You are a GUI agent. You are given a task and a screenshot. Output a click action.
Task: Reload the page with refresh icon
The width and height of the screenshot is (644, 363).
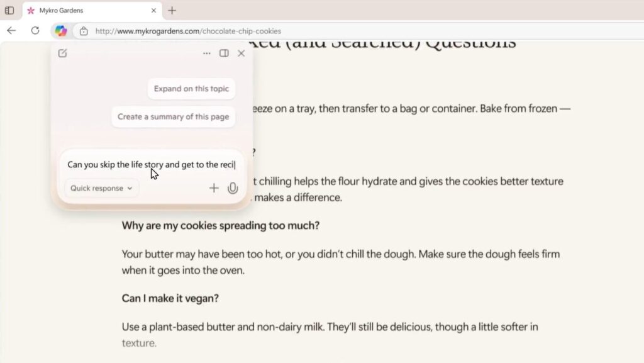click(35, 31)
